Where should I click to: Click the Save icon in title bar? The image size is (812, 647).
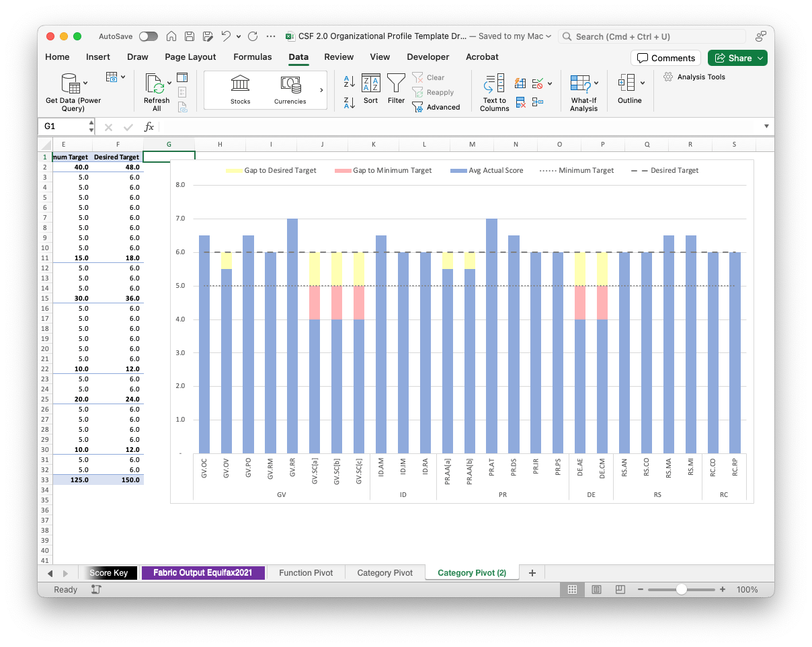click(190, 36)
